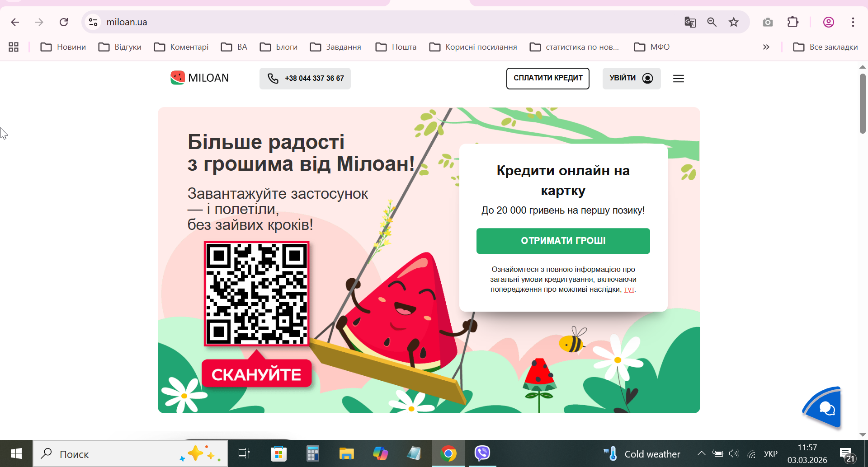The height and width of the screenshot is (467, 868).
Task: Bookmark this page with the star
Action: (x=734, y=22)
